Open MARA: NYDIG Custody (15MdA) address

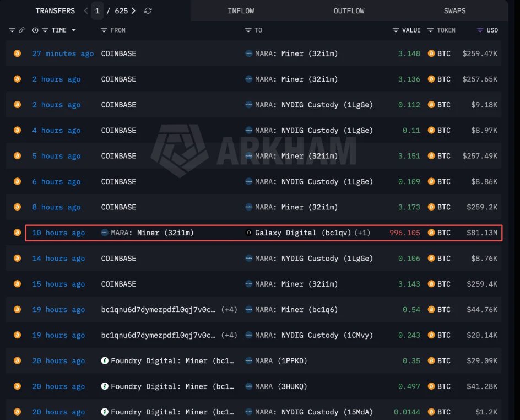314,412
